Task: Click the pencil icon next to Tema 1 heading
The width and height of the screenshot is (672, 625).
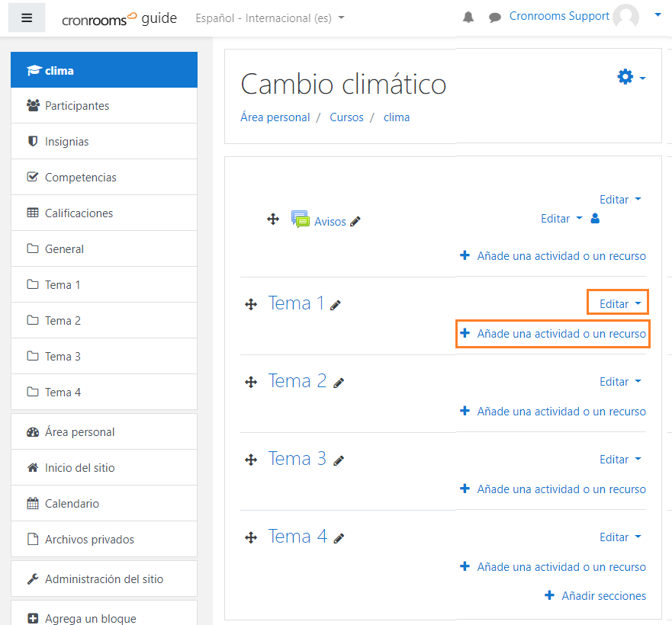Action: [335, 305]
